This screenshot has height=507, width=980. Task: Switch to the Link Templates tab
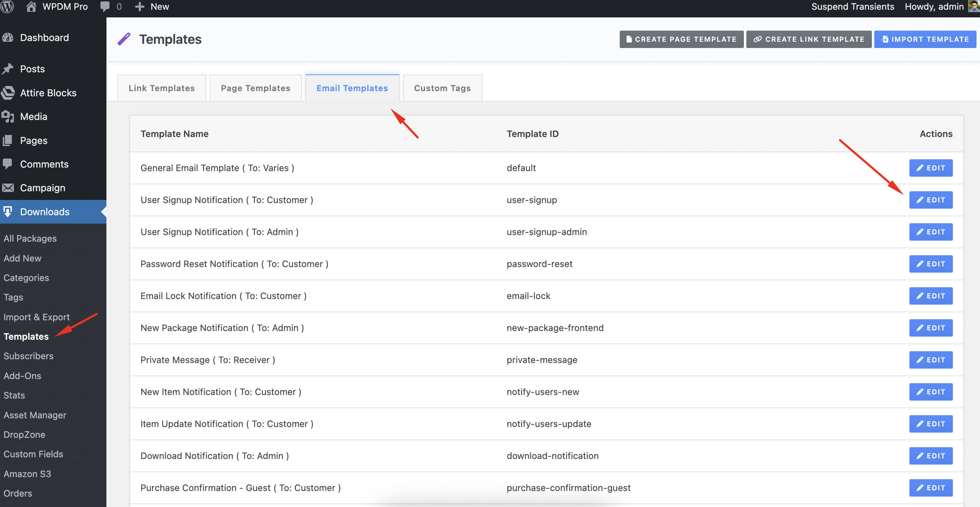162,88
